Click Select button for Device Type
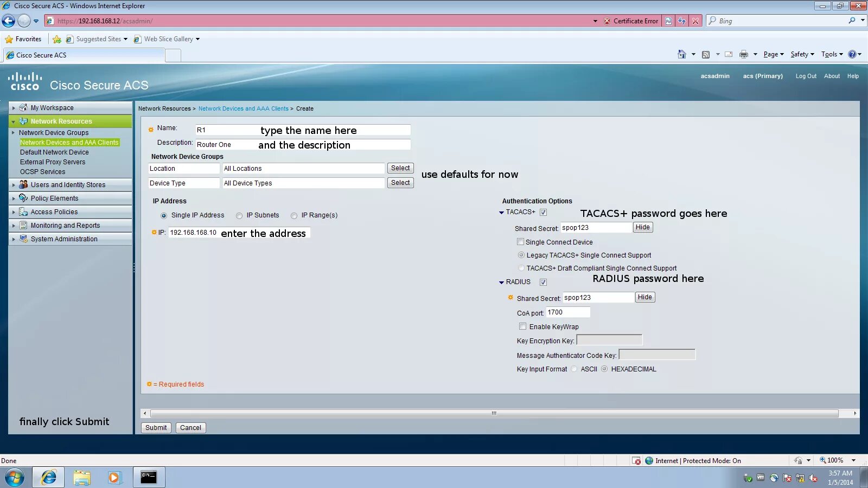The width and height of the screenshot is (868, 488). tap(400, 183)
